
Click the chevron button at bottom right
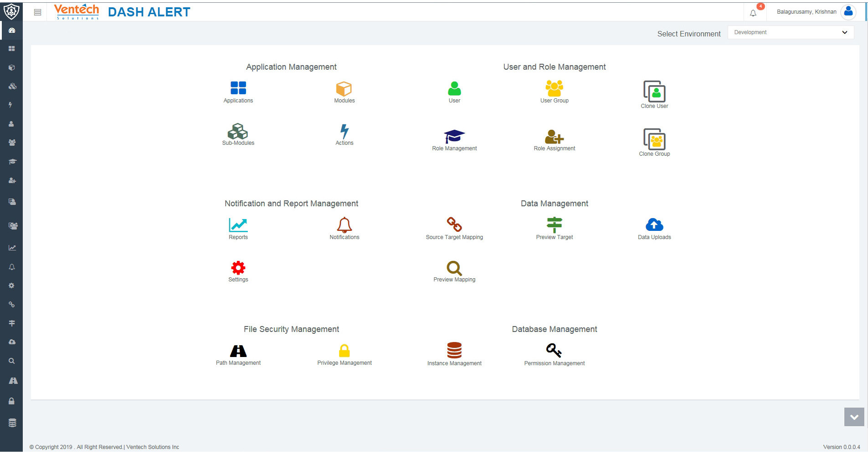[853, 417]
